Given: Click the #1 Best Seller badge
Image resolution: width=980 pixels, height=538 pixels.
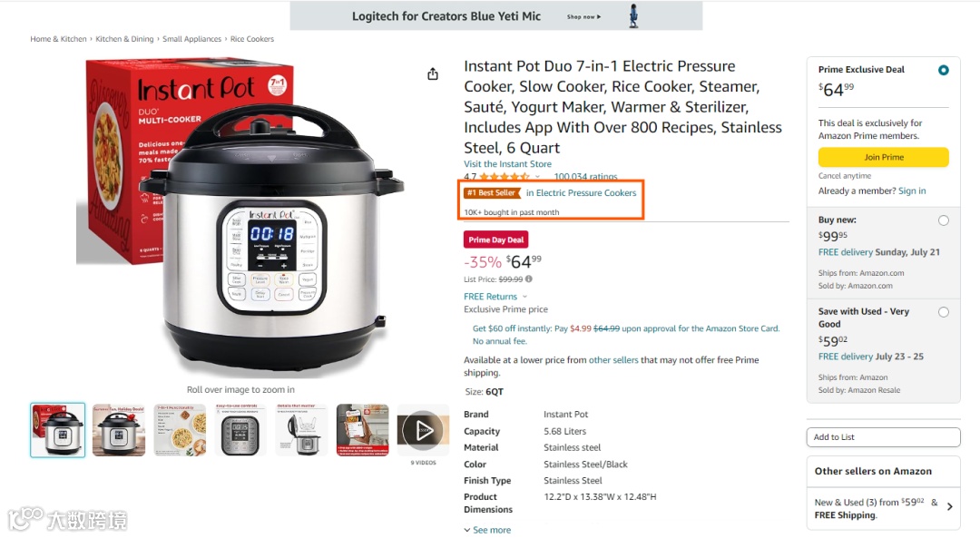Looking at the screenshot, I should [x=493, y=193].
